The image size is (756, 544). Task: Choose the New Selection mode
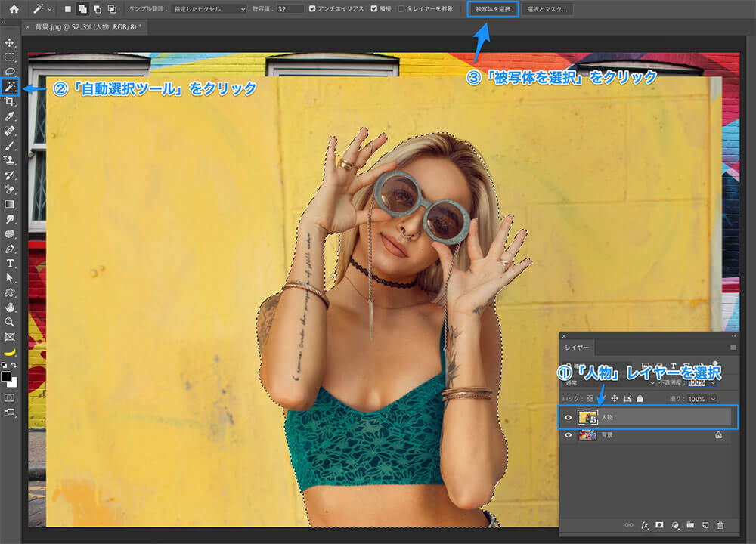point(68,8)
